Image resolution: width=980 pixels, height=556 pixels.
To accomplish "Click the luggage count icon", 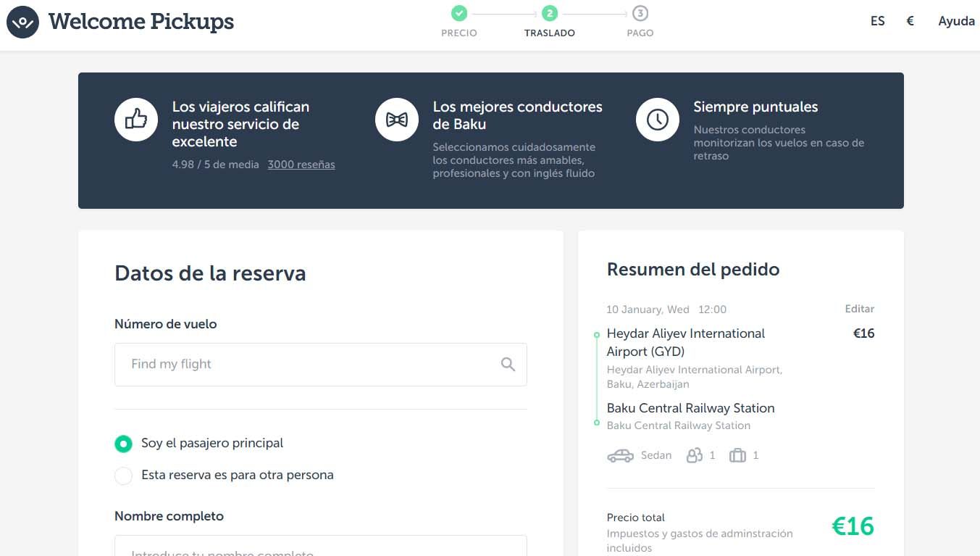I will tap(737, 455).
